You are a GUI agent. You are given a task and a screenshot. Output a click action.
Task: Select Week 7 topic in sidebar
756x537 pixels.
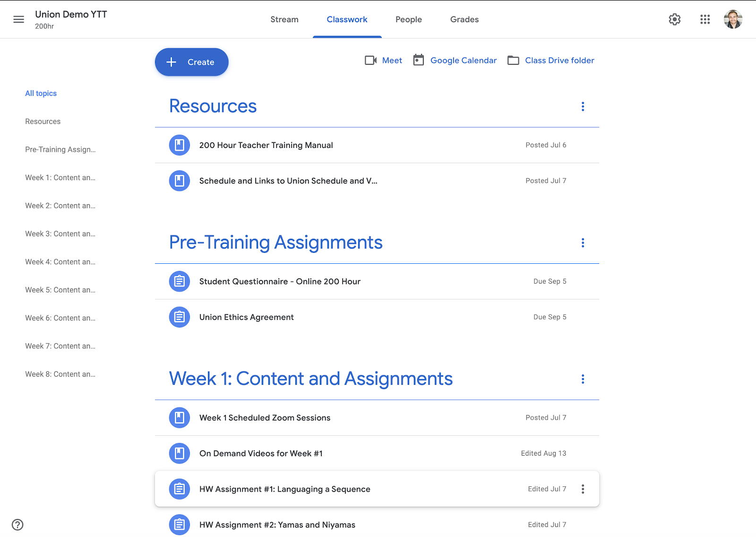click(60, 346)
